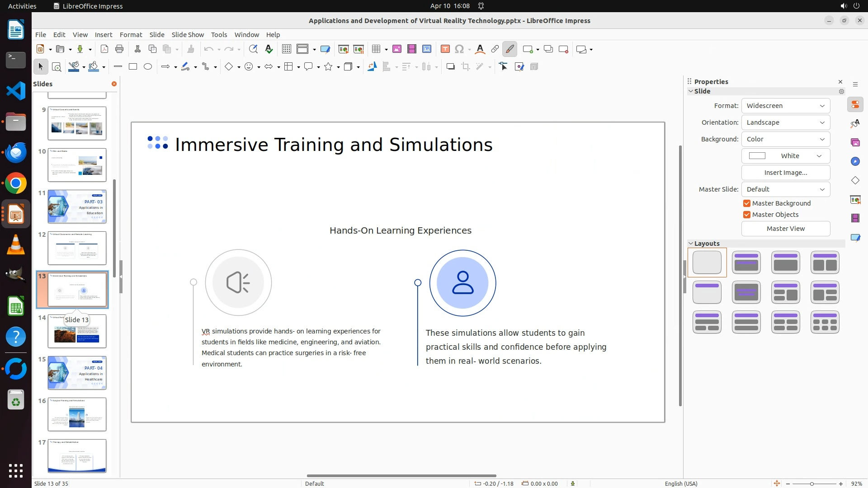Toggle the Master Objects checkbox
Image resolution: width=868 pixels, height=488 pixels.
pyautogui.click(x=747, y=215)
